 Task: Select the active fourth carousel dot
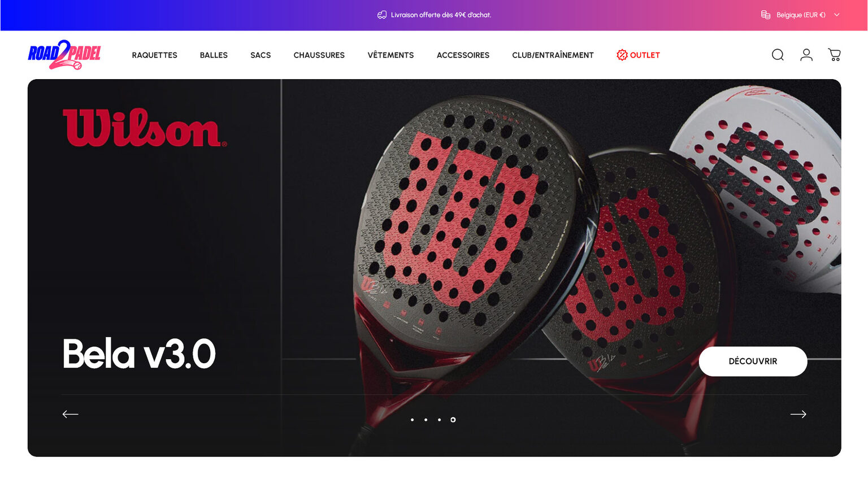tap(453, 420)
